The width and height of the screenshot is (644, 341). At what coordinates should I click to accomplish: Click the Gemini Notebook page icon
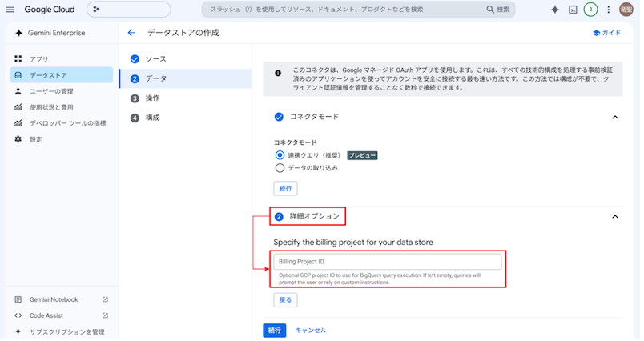click(x=18, y=299)
